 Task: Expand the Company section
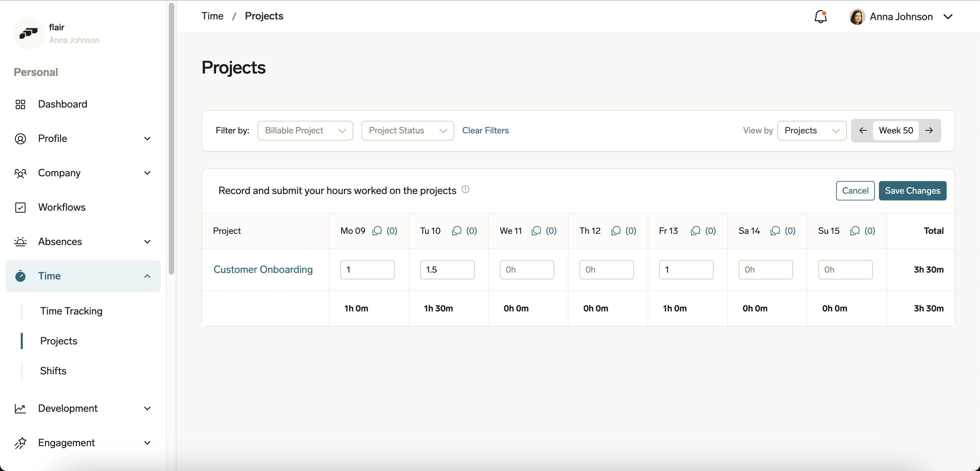(148, 173)
